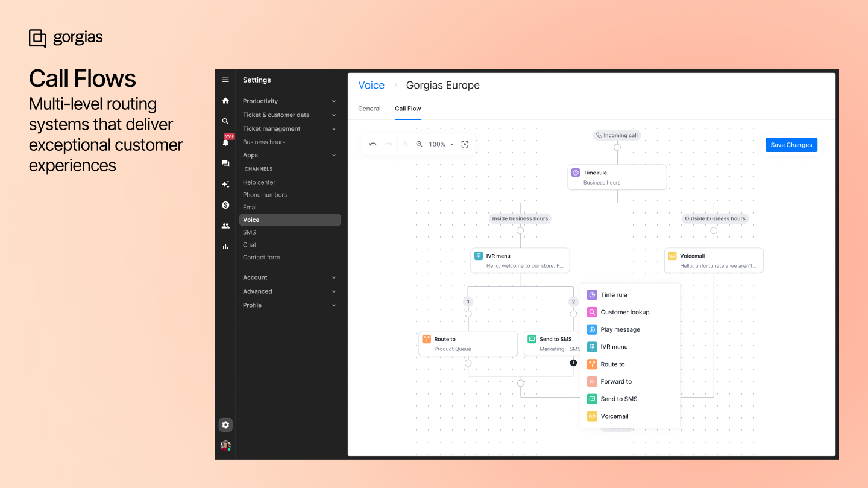Activate the center-view focus icon in toolbar
The height and width of the screenshot is (488, 868).
point(464,144)
